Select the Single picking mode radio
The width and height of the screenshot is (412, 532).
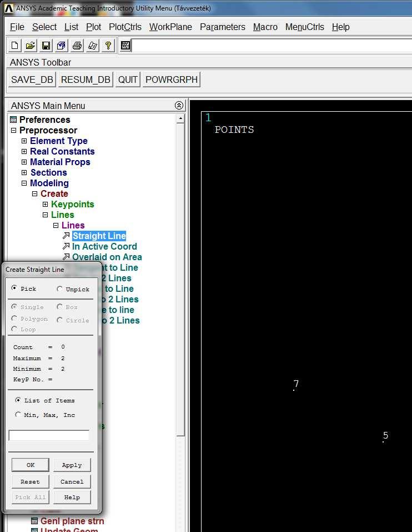pyautogui.click(x=14, y=307)
